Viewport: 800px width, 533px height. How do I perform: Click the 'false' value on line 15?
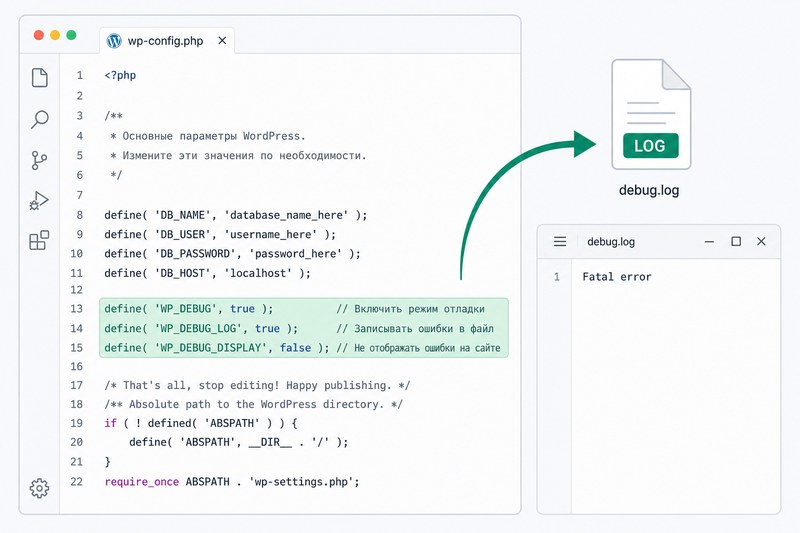pyautogui.click(x=295, y=348)
